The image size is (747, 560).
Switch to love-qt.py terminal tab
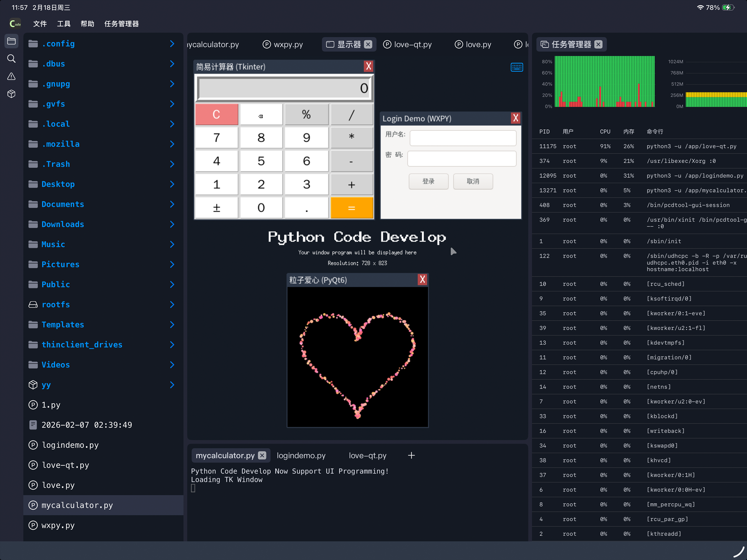point(367,455)
